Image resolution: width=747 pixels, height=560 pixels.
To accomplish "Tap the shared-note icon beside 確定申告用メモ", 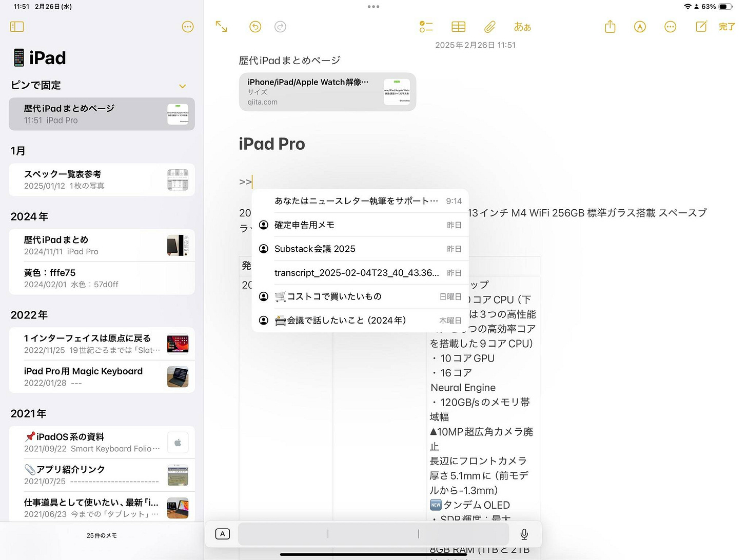I will coord(264,225).
